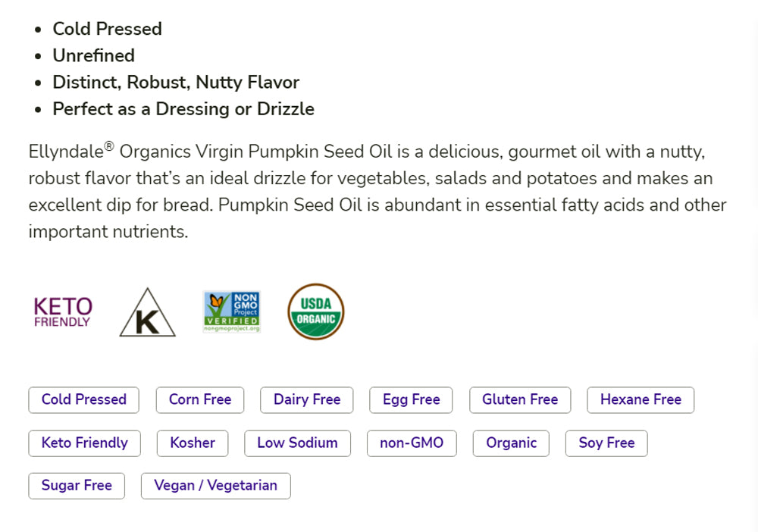Click the Kosher triangle K icon
Viewport: 758px width, 532px height.
147,312
